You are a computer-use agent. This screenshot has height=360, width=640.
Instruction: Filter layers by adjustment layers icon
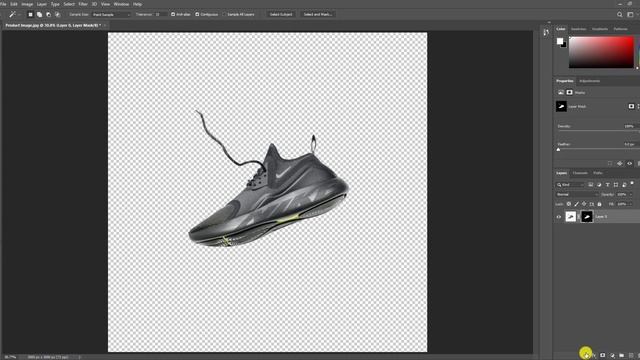(599, 185)
